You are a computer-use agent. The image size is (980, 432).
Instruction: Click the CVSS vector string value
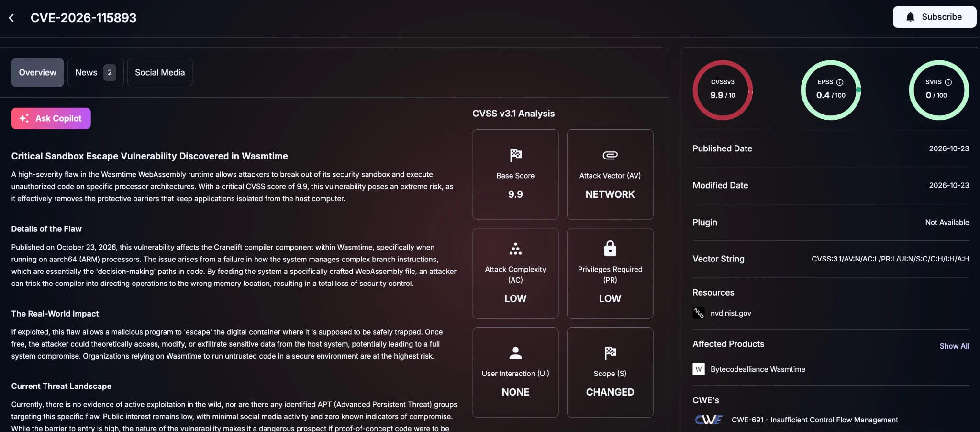point(890,259)
